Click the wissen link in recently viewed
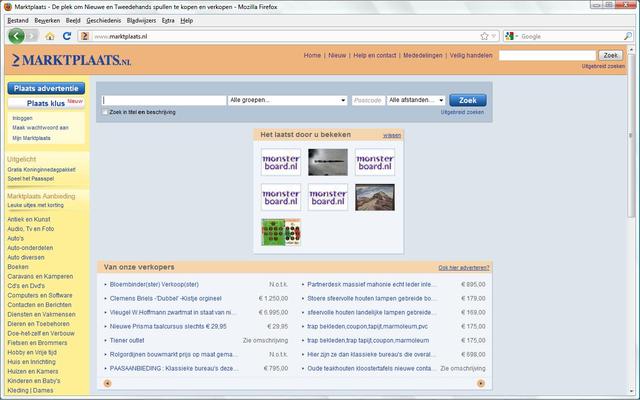This screenshot has height=400, width=640. point(391,134)
